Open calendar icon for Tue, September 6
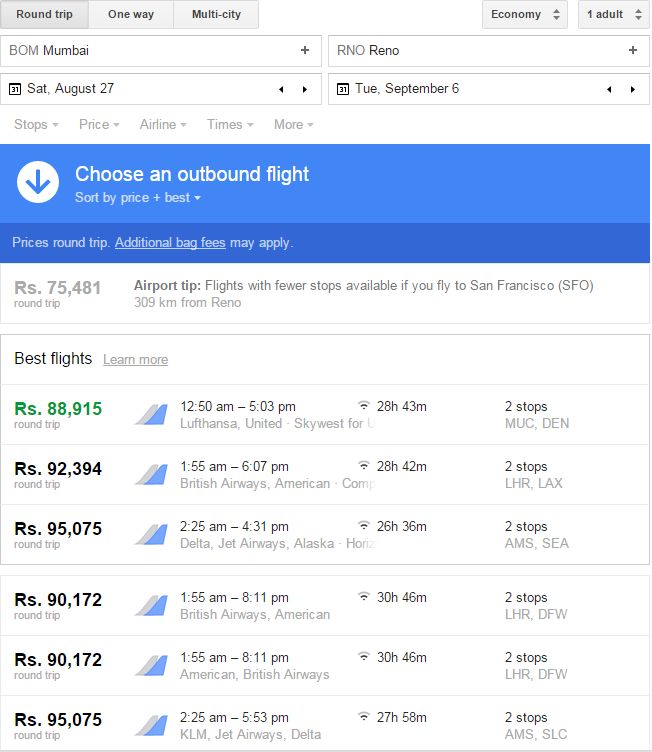The image size is (652, 752). [343, 89]
